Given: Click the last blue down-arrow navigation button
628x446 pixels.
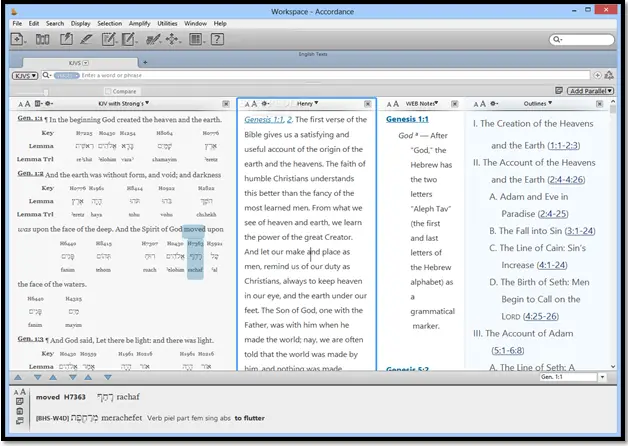Looking at the screenshot, I should (x=108, y=377).
